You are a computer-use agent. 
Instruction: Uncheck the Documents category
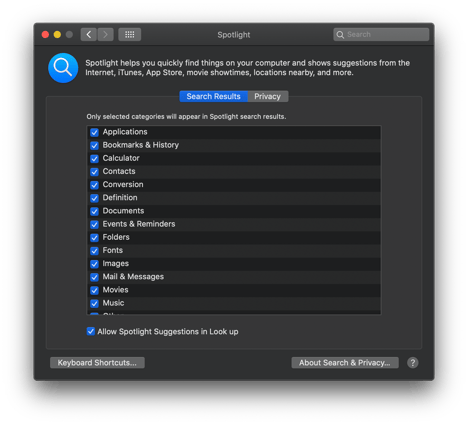94,211
